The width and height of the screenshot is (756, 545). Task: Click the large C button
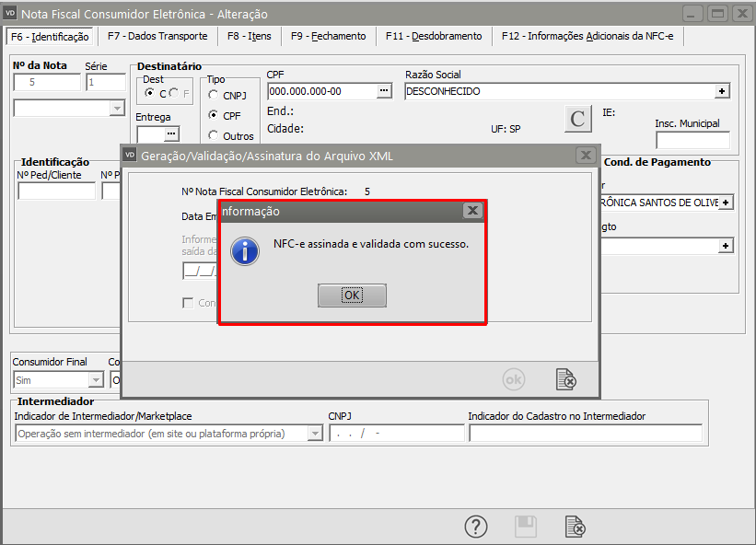click(577, 119)
